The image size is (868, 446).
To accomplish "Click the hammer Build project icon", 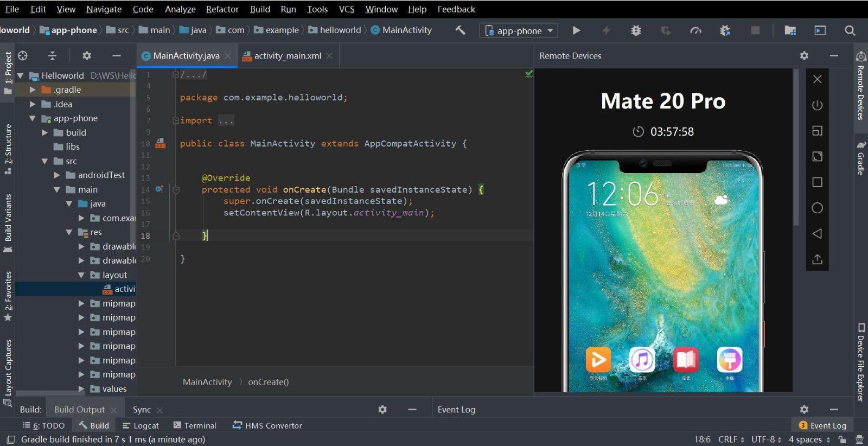I will coord(460,30).
